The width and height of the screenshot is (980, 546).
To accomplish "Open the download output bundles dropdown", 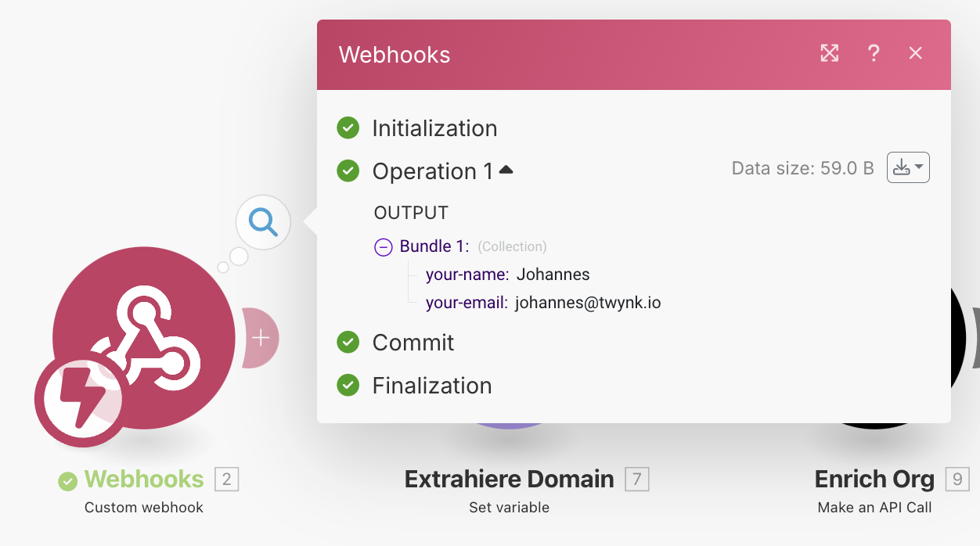I will pos(907,167).
